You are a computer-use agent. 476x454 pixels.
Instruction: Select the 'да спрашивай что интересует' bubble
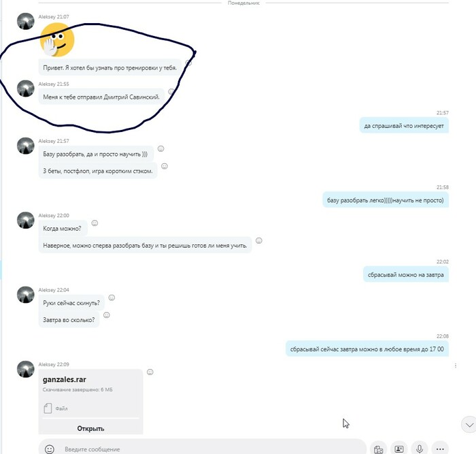(404, 125)
